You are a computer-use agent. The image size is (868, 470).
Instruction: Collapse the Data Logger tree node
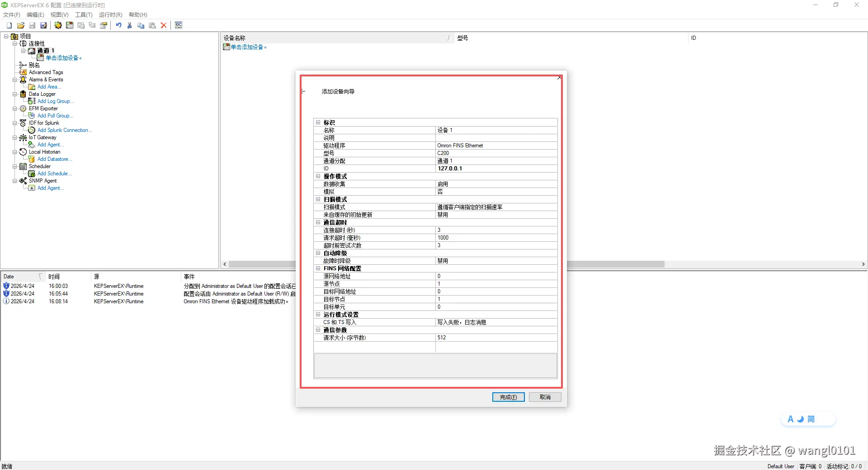click(14, 94)
